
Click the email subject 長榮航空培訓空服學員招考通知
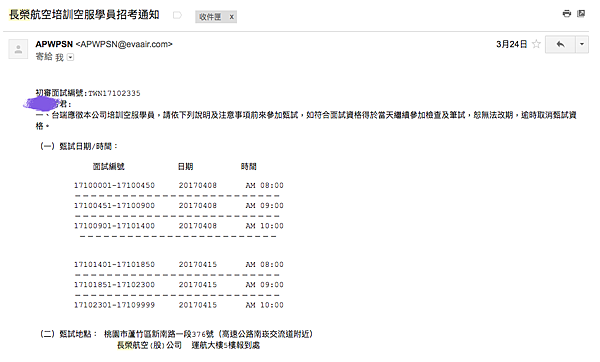pyautogui.click(x=84, y=15)
